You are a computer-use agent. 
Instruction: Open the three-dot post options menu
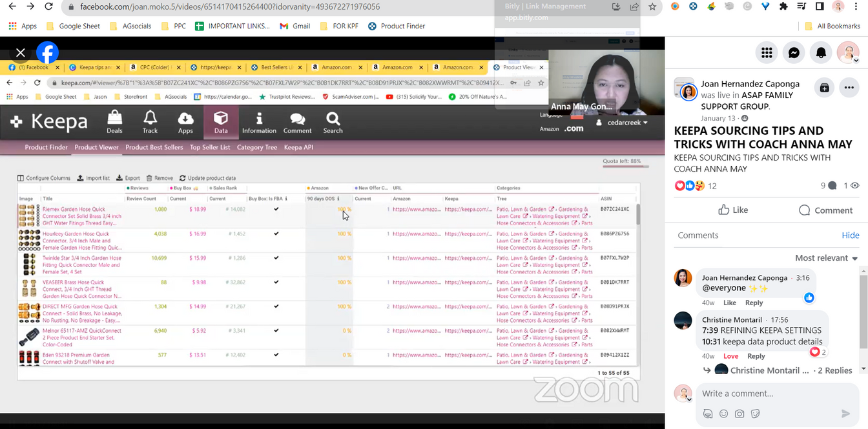point(849,88)
